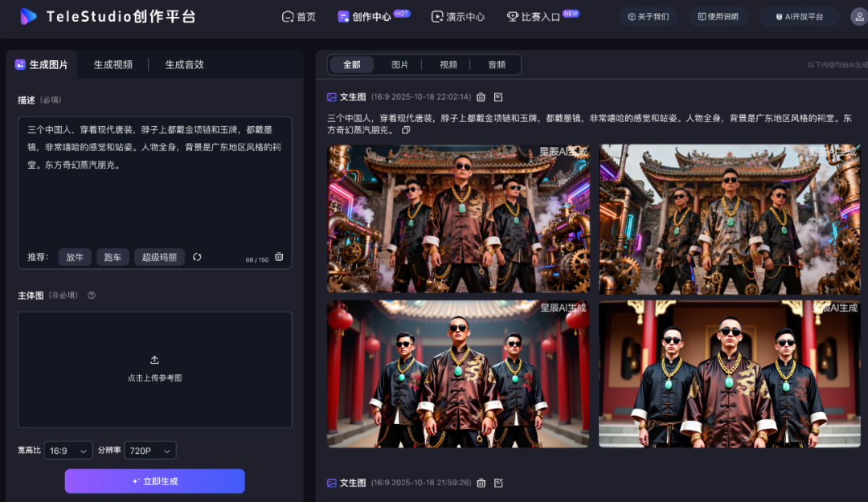
Task: Open the top-left generated temple image
Action: click(x=458, y=218)
